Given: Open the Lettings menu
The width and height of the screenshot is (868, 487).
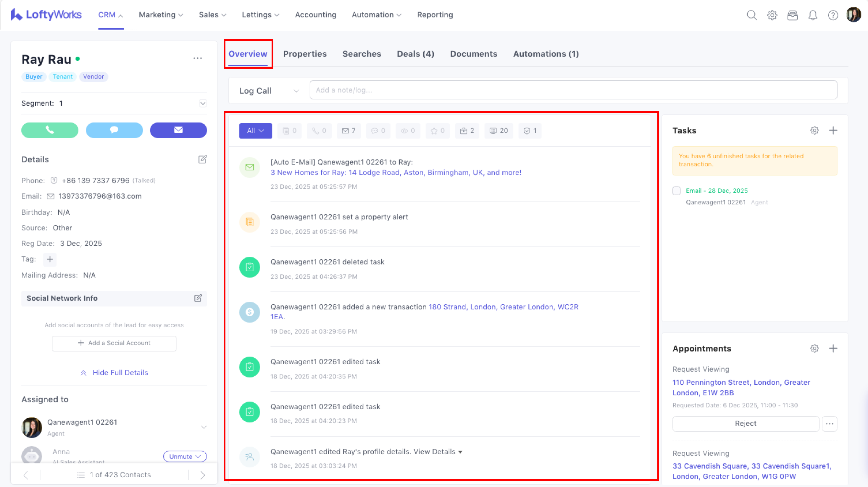Looking at the screenshot, I should pos(260,15).
